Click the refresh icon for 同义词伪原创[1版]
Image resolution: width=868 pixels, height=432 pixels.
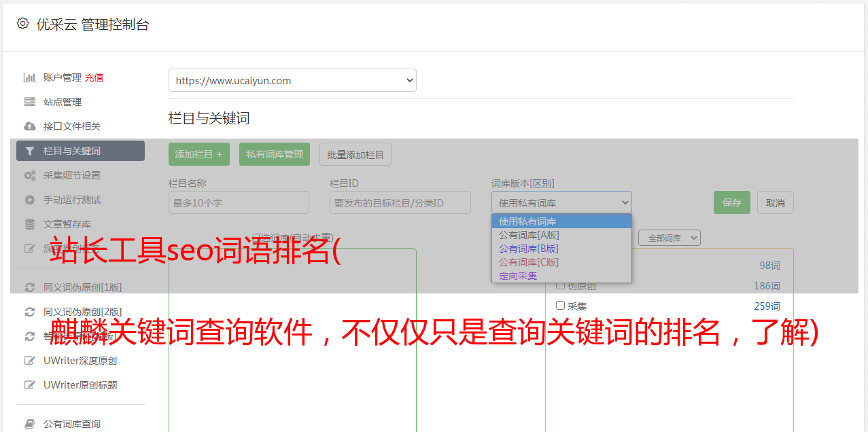(x=30, y=287)
